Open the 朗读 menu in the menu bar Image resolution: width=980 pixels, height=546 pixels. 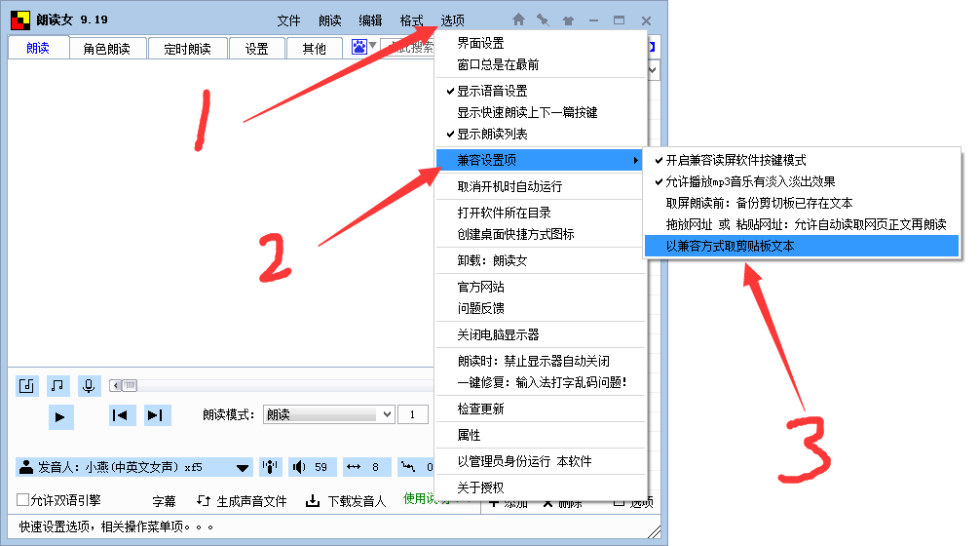click(x=330, y=20)
